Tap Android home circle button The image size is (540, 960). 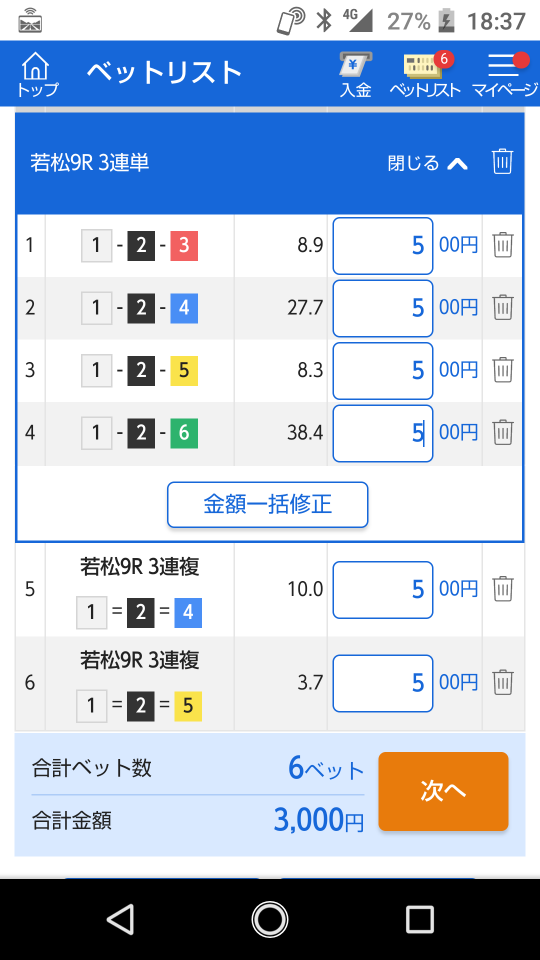click(x=269, y=919)
